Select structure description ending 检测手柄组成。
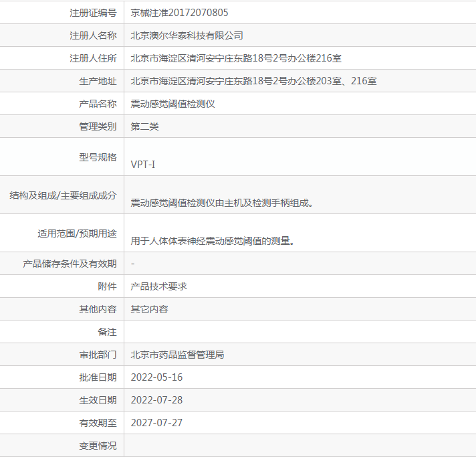Screen dimensions: 476x457 (x=222, y=203)
